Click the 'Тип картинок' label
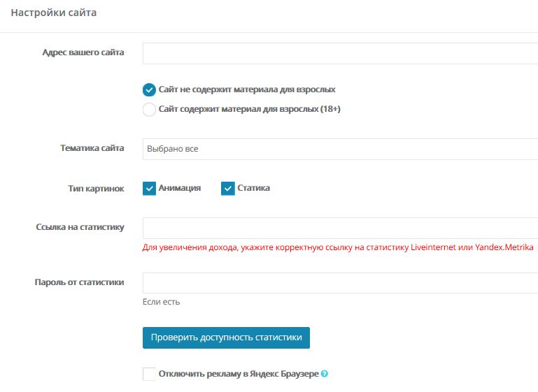This screenshot has height=392, width=538. point(97,189)
